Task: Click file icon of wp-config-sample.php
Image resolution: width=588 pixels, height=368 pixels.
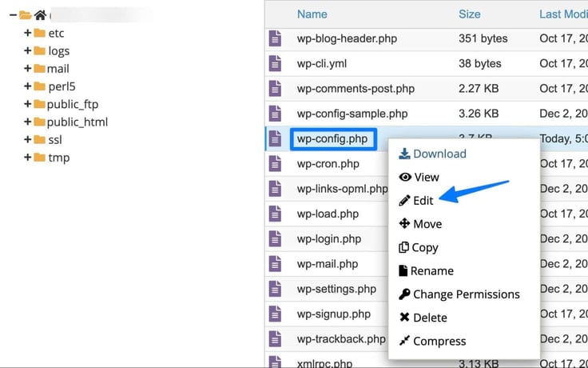Action: point(275,114)
